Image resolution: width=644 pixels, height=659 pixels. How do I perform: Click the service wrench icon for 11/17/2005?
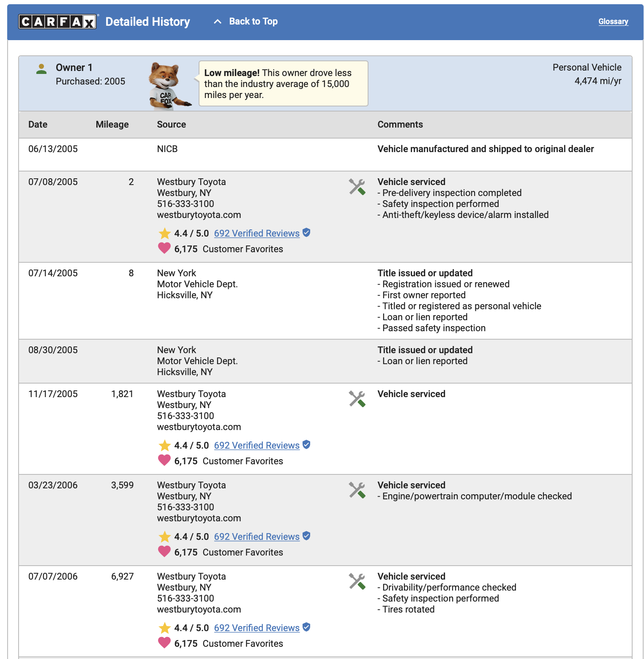357,399
